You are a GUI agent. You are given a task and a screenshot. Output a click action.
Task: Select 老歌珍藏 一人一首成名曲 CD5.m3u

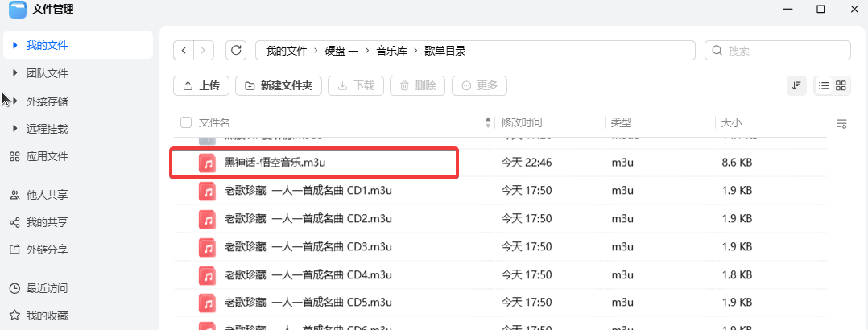308,303
